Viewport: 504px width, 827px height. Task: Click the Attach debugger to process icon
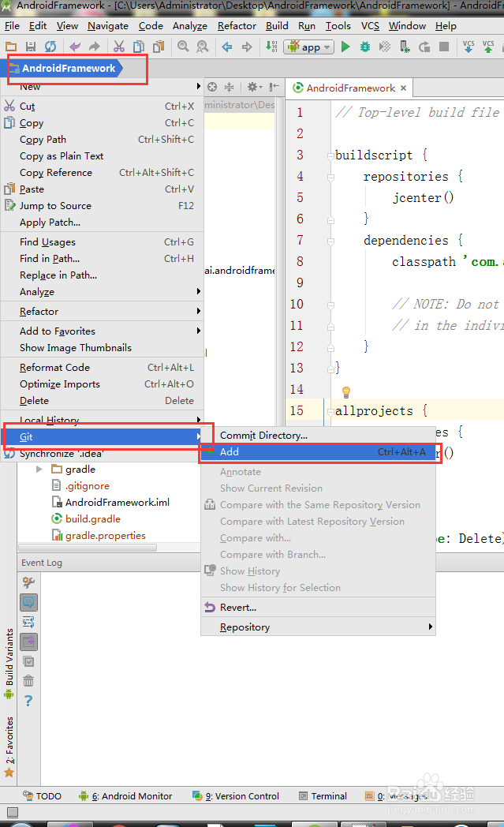(x=405, y=47)
